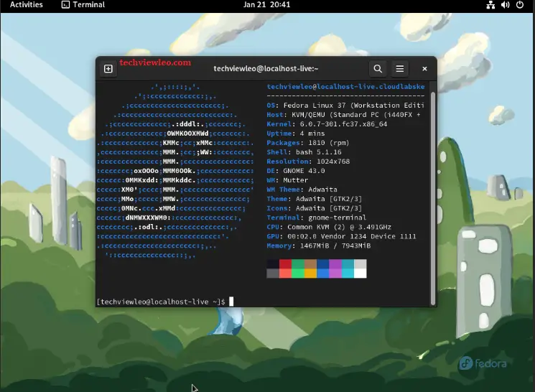This screenshot has height=392, width=535.
Task: Click the network status icon in top bar
Action: click(490, 5)
